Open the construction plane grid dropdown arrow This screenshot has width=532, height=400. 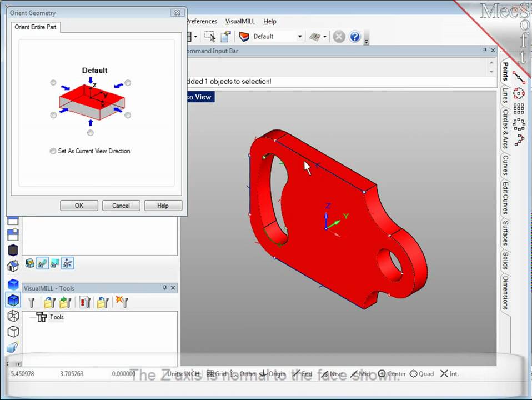(x=325, y=37)
